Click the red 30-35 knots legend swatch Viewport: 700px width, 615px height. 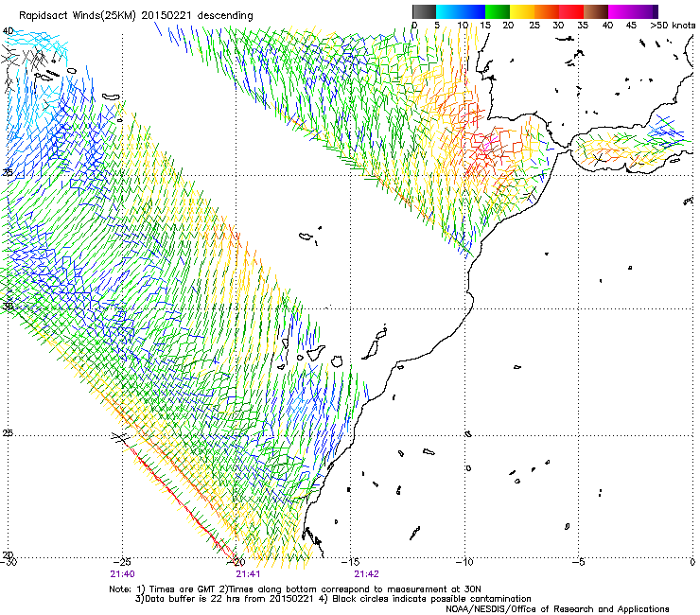click(x=571, y=11)
